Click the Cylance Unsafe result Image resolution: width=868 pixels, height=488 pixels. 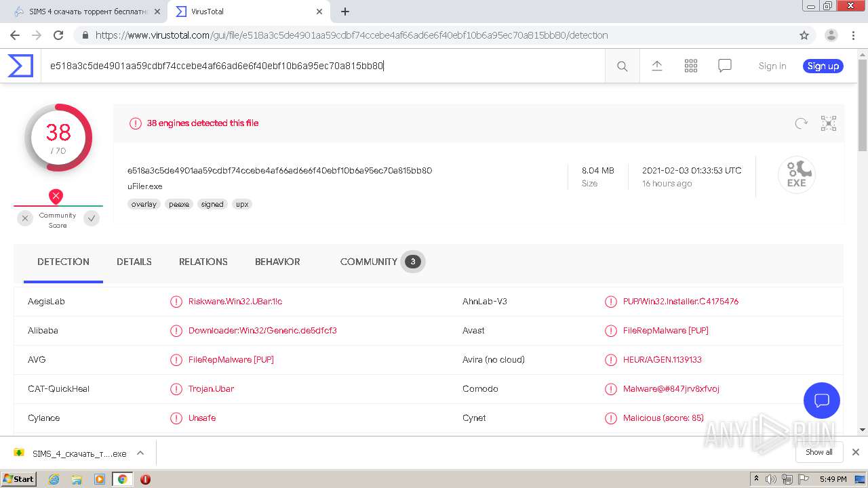(202, 418)
